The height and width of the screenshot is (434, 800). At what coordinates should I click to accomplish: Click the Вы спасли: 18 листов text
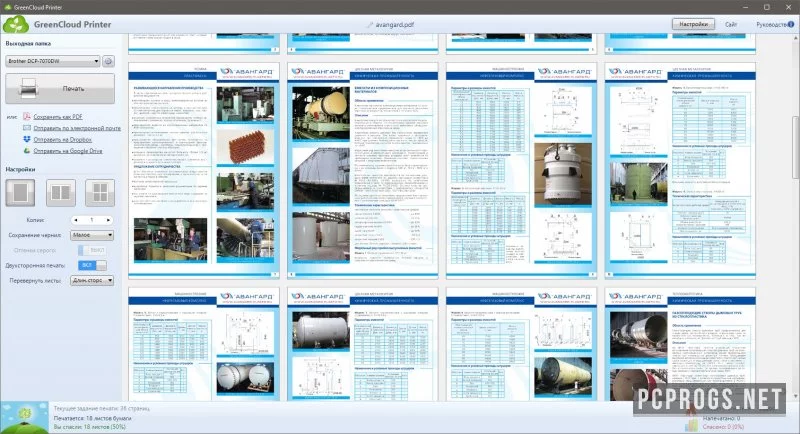pos(90,426)
